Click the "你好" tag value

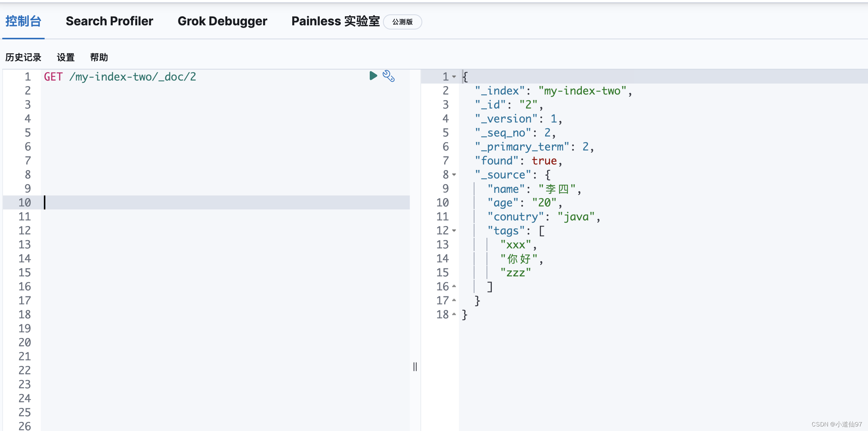[x=519, y=259]
